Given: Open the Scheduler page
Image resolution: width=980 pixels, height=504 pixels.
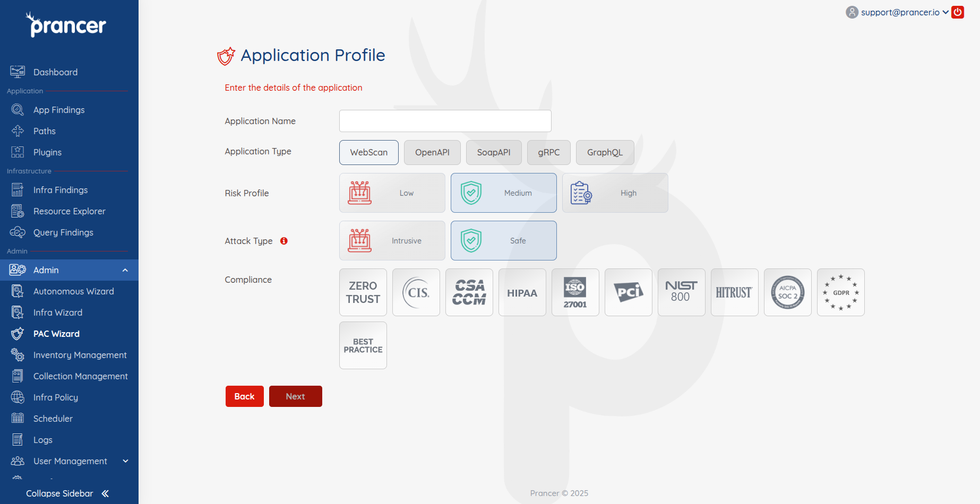Looking at the screenshot, I should (53, 419).
